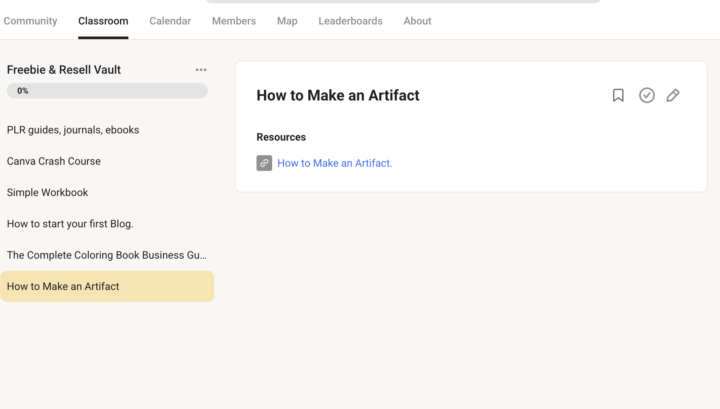Screen dimensions: 720x409
Task: View the Leaderboards tab
Action: click(x=350, y=21)
